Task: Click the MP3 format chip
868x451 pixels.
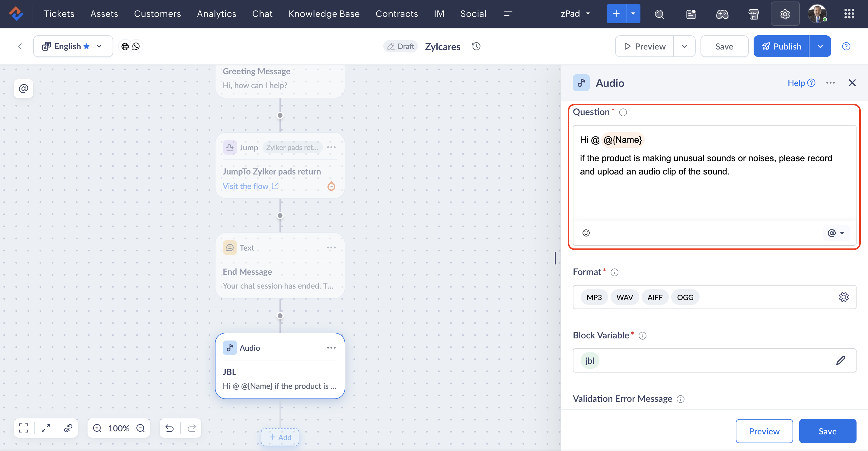Action: coord(594,297)
